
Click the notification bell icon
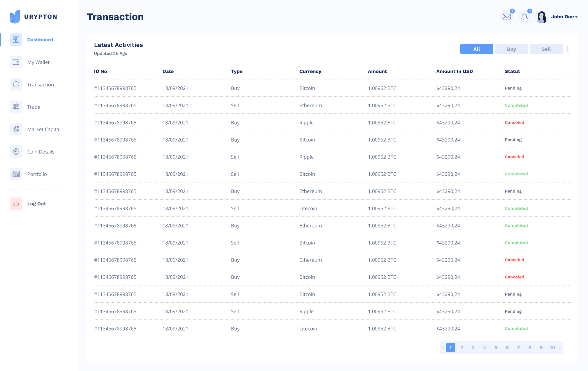point(524,17)
